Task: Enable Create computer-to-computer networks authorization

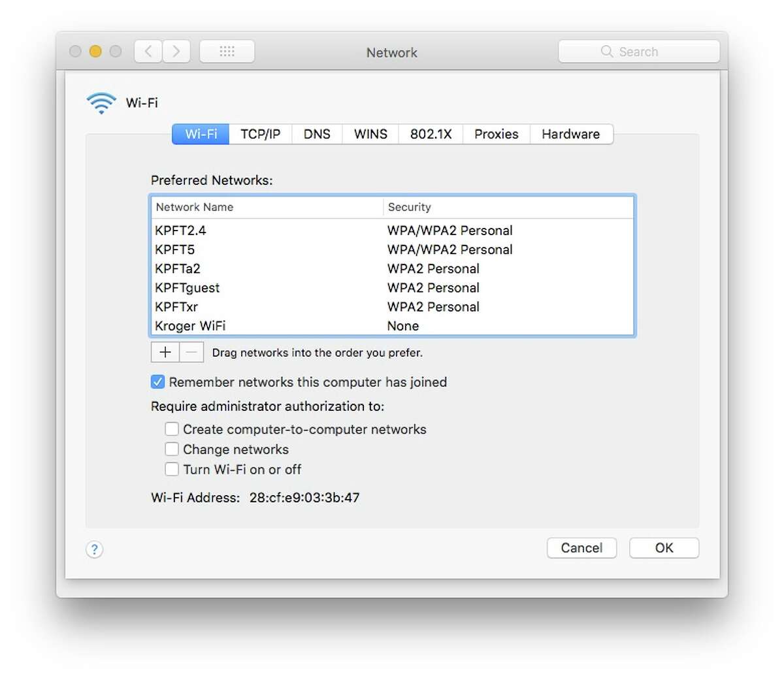Action: click(x=172, y=429)
